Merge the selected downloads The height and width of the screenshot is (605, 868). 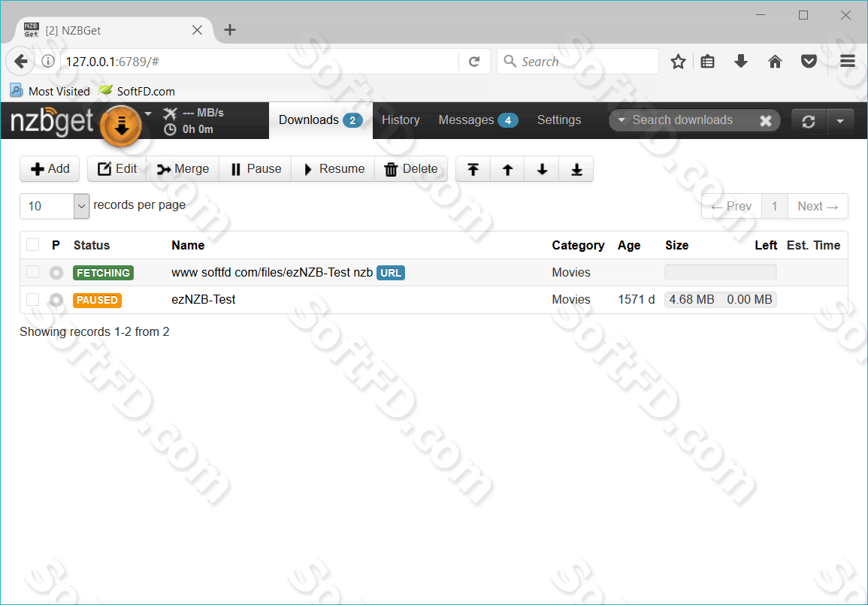pyautogui.click(x=183, y=169)
